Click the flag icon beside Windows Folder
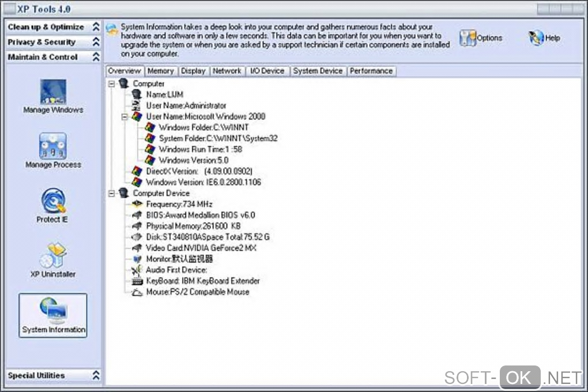Image resolution: width=588 pixels, height=392 pixels. point(150,127)
